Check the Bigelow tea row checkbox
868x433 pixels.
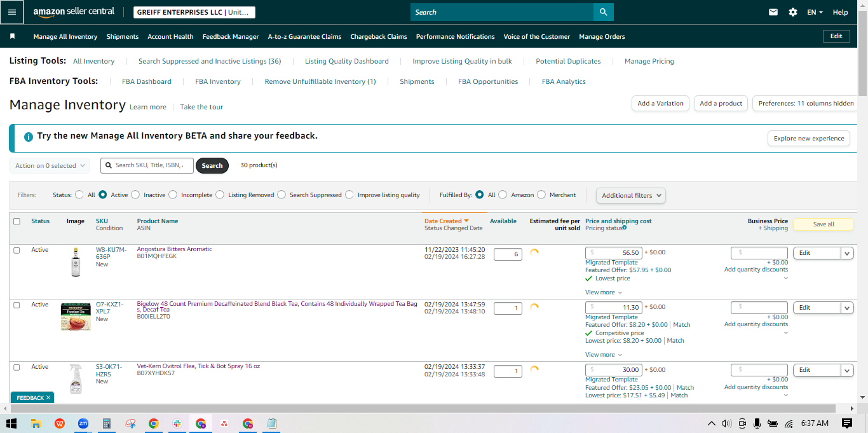pos(17,305)
